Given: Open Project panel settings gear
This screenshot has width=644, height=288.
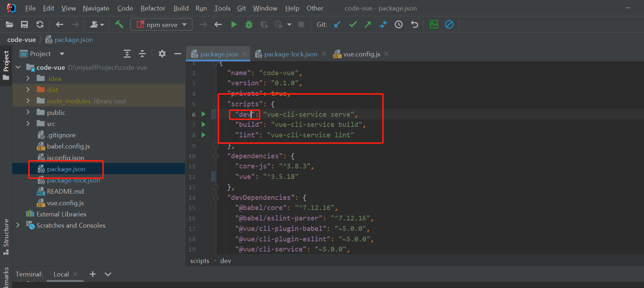Looking at the screenshot, I should pos(162,54).
